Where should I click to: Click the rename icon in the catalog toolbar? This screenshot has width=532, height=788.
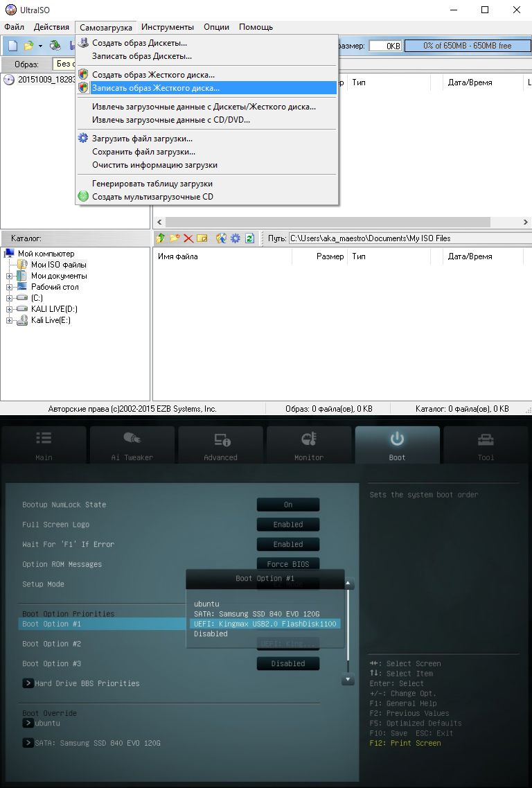(202, 238)
